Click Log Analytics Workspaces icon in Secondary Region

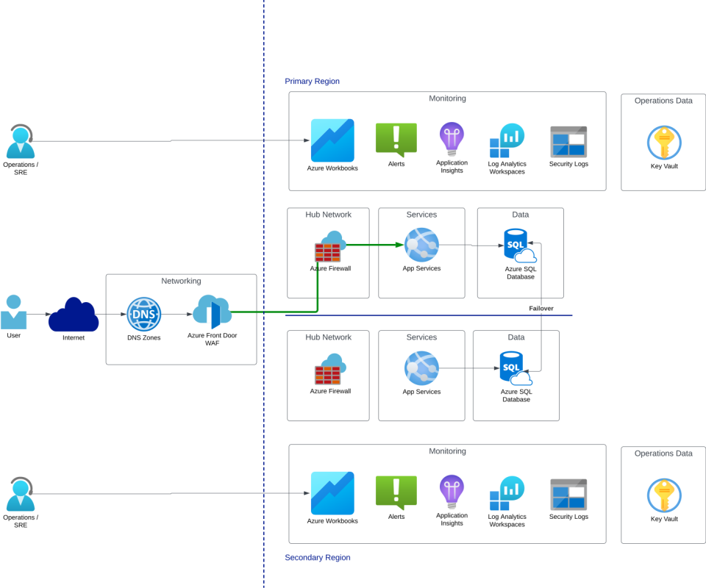pos(507,493)
